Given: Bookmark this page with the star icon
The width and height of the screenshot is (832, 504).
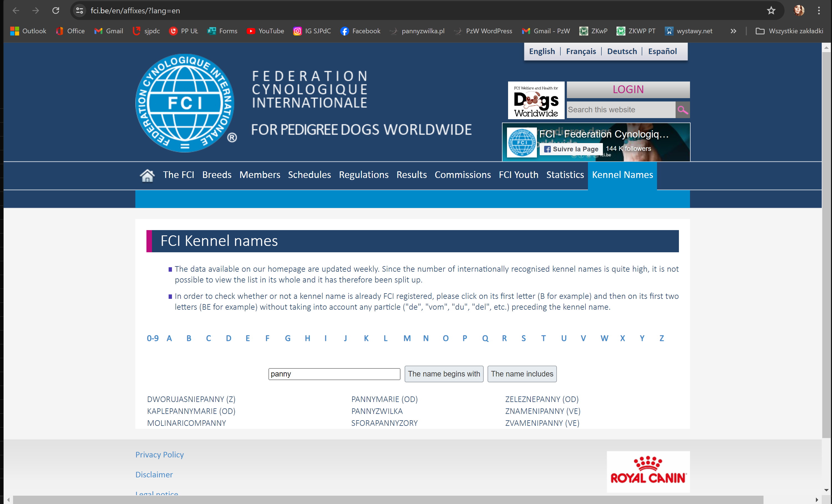Looking at the screenshot, I should [x=771, y=11].
